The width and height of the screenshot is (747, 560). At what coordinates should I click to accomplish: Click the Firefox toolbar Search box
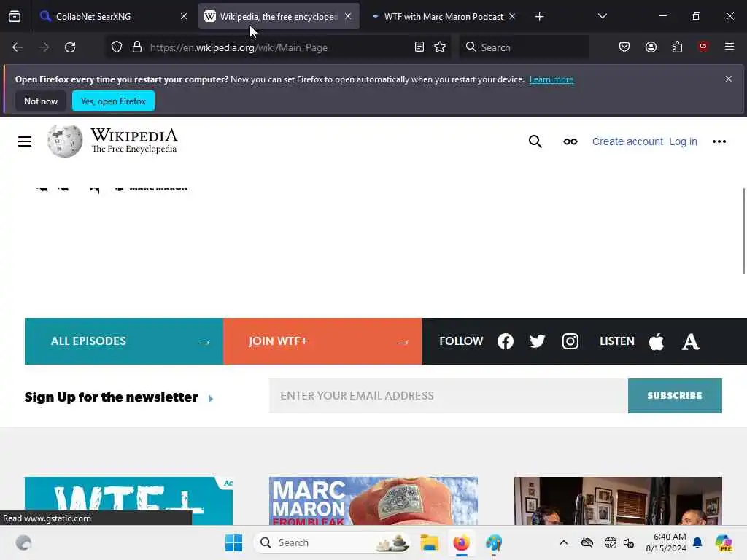524,47
